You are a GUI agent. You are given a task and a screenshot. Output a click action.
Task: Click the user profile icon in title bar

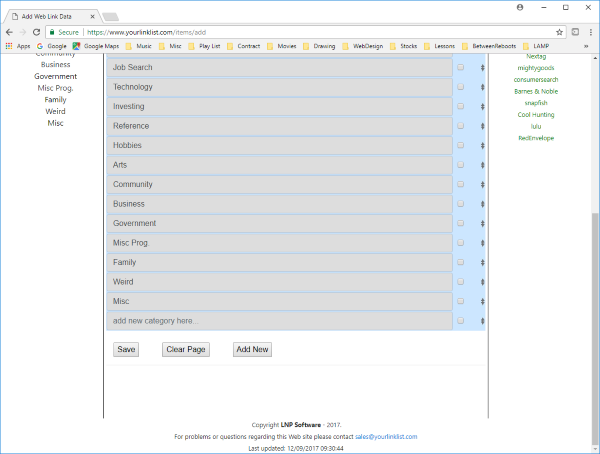click(x=520, y=7)
